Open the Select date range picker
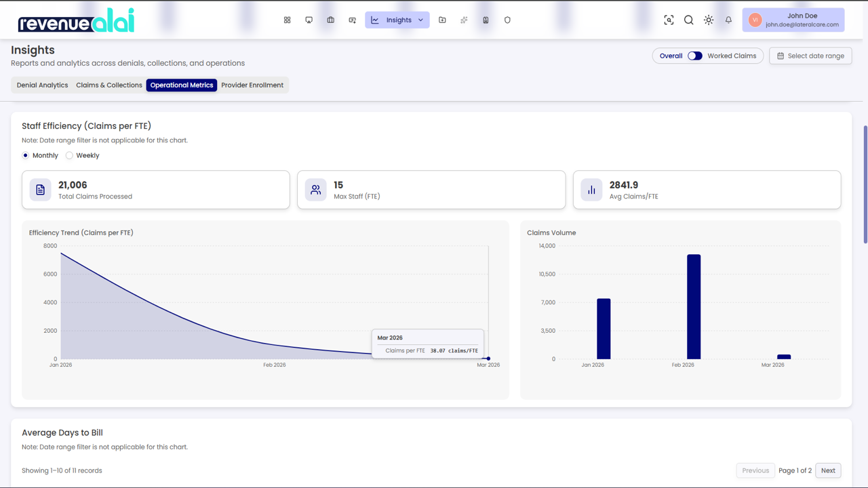This screenshot has height=488, width=868. pyautogui.click(x=810, y=56)
